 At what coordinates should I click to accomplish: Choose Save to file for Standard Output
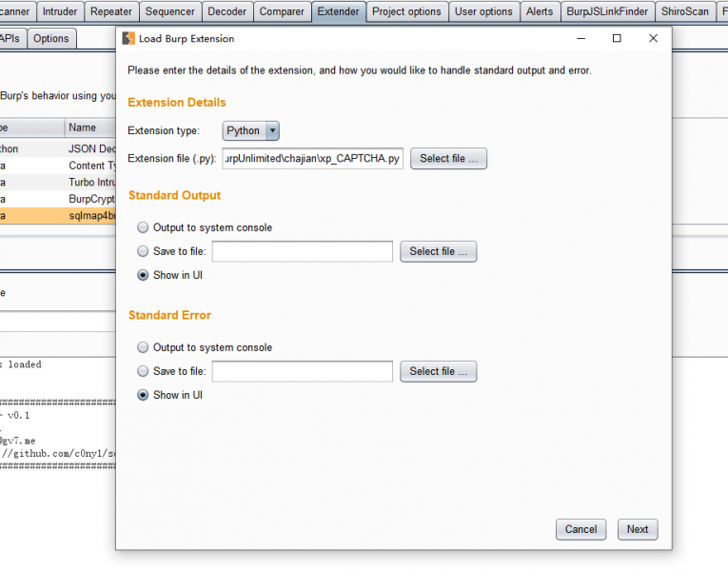[144, 251]
